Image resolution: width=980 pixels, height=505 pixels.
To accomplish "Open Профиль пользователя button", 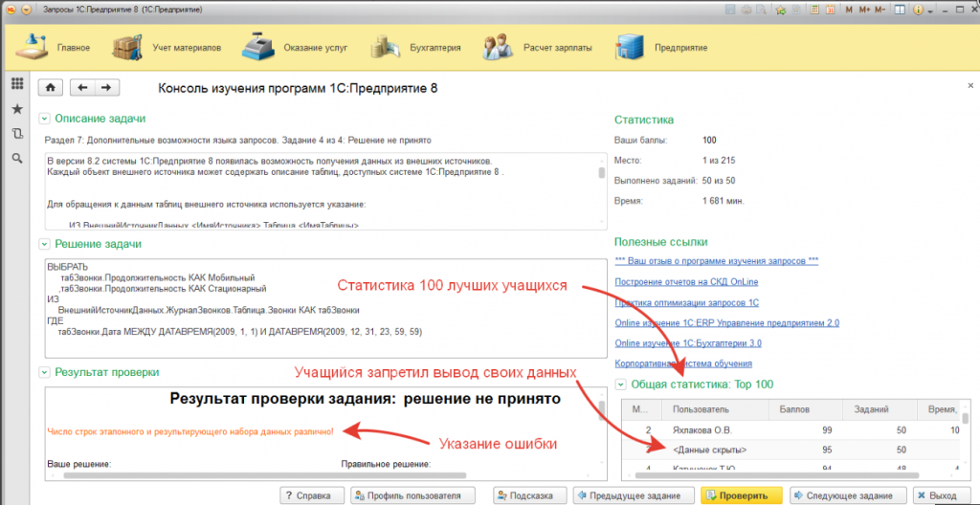I will coord(413,495).
